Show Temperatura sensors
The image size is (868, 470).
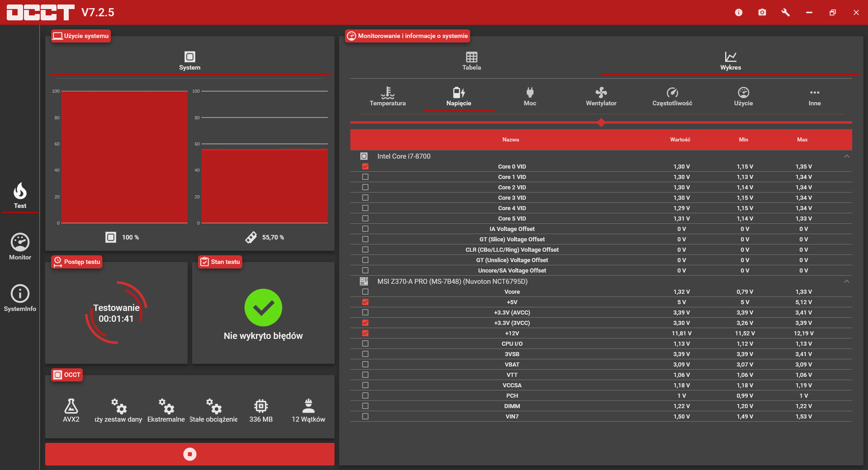pos(387,96)
